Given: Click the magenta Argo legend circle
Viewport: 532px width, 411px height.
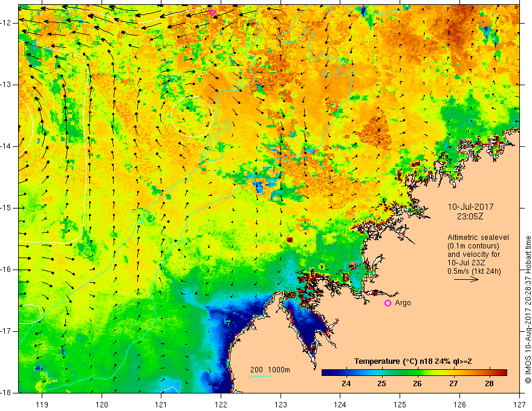Looking at the screenshot, I should [388, 303].
